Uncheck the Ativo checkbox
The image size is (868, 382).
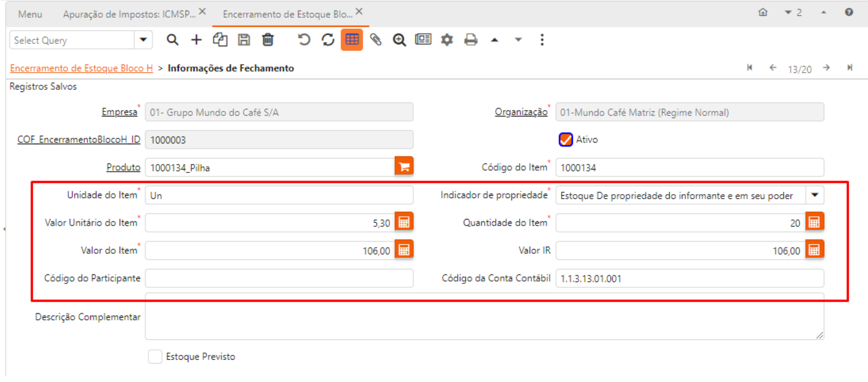(x=565, y=140)
